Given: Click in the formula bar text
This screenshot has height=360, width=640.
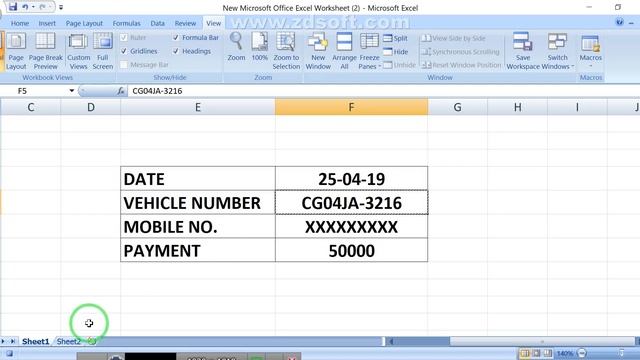Looking at the screenshot, I should click(x=157, y=91).
